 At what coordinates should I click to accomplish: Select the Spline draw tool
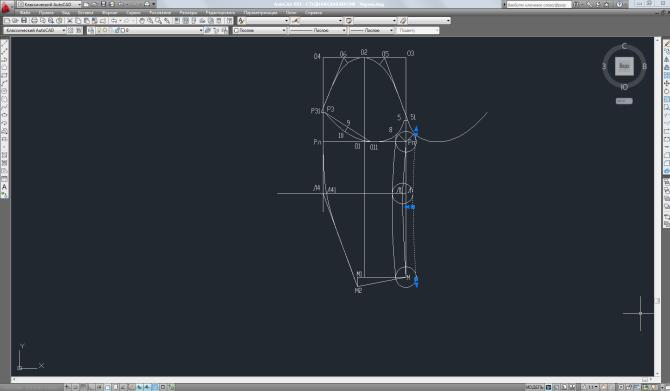click(x=4, y=107)
